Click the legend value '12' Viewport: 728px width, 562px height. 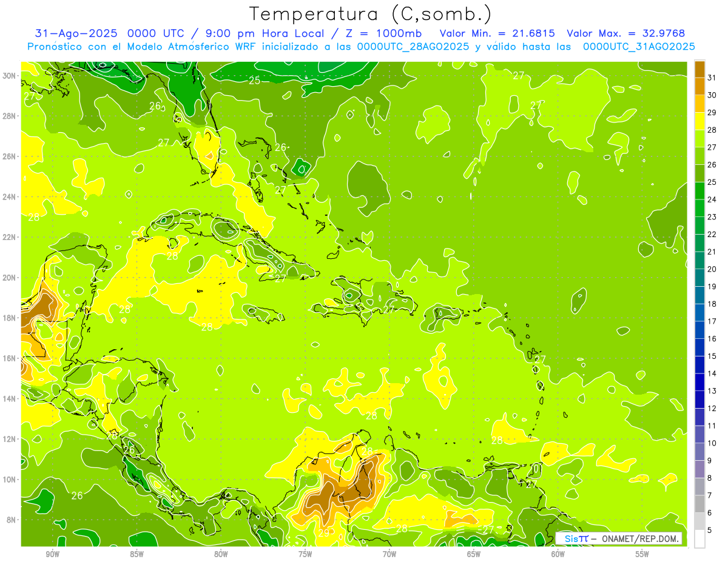(712, 408)
